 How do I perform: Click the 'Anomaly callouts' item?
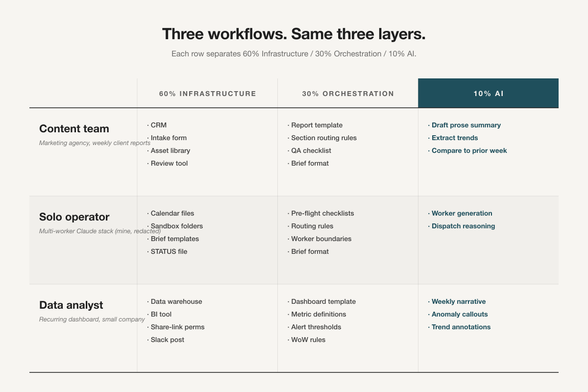point(458,314)
